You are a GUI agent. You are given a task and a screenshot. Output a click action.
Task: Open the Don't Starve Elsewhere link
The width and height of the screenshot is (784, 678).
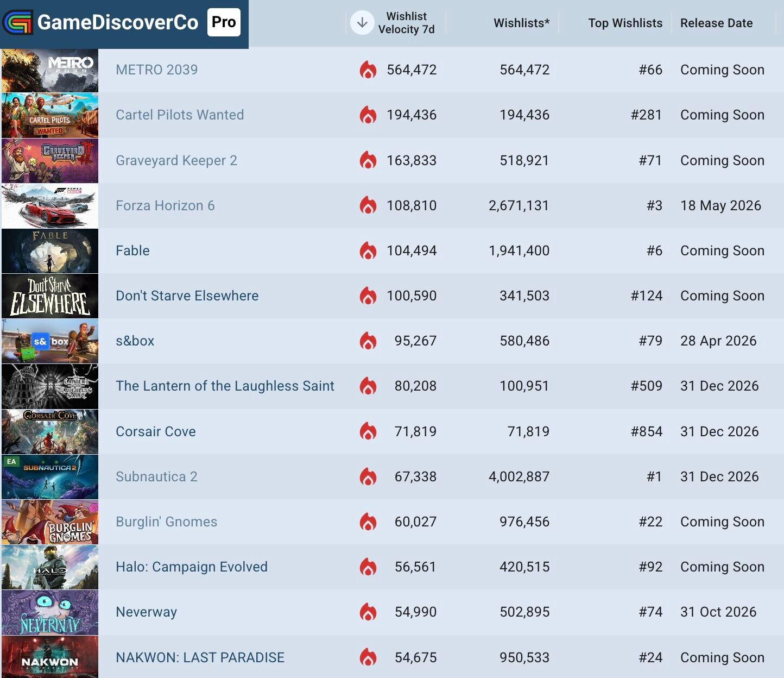[187, 296]
